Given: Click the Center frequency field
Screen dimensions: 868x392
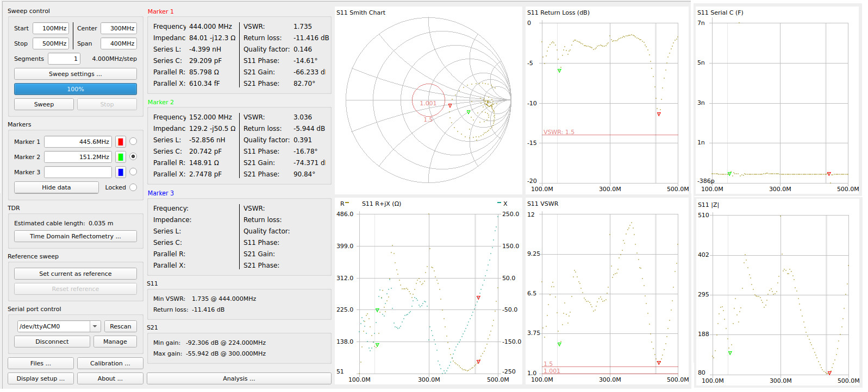Looking at the screenshot, I should [119, 28].
